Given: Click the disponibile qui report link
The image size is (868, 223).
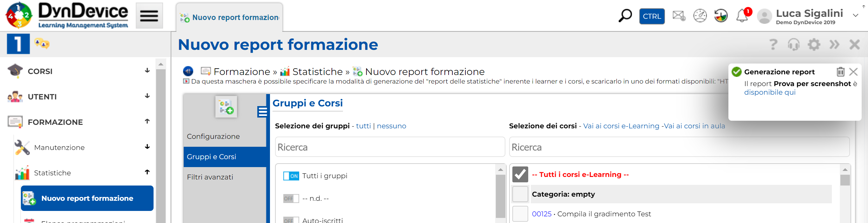Looking at the screenshot, I should [770, 92].
